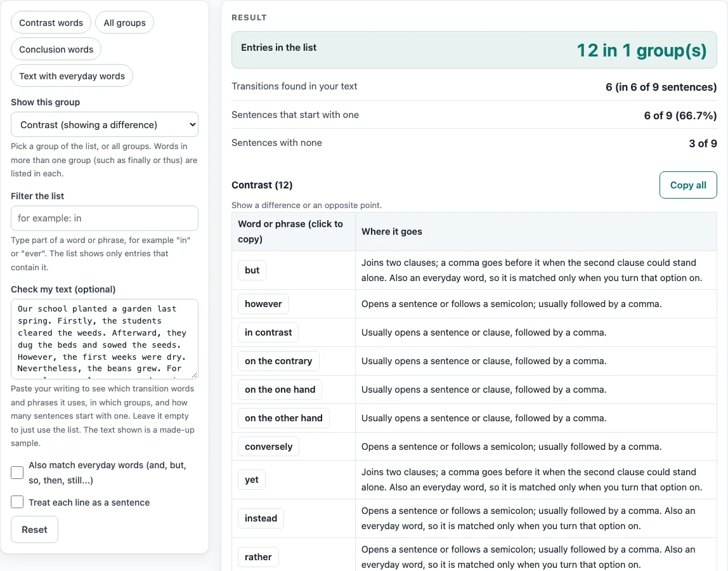The width and height of the screenshot is (728, 571).
Task: Enable Also match everyday words checkbox
Action: tap(17, 473)
